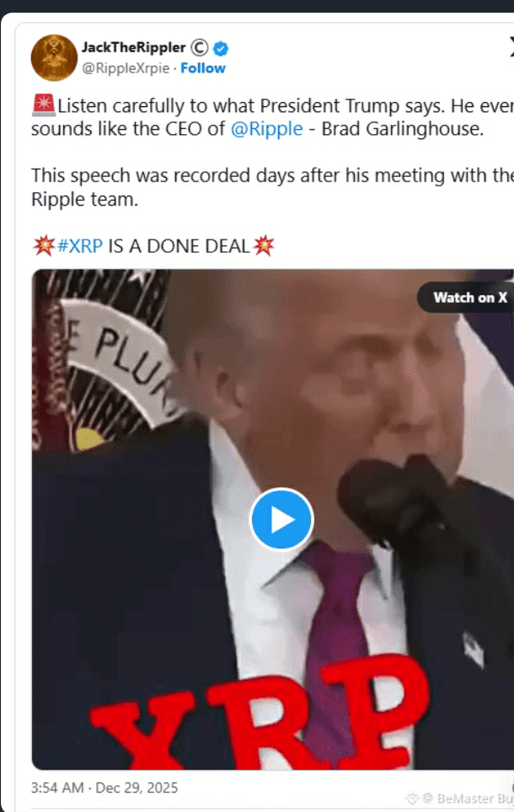The width and height of the screenshot is (514, 812).
Task: Click the Watch on X button
Action: (466, 298)
